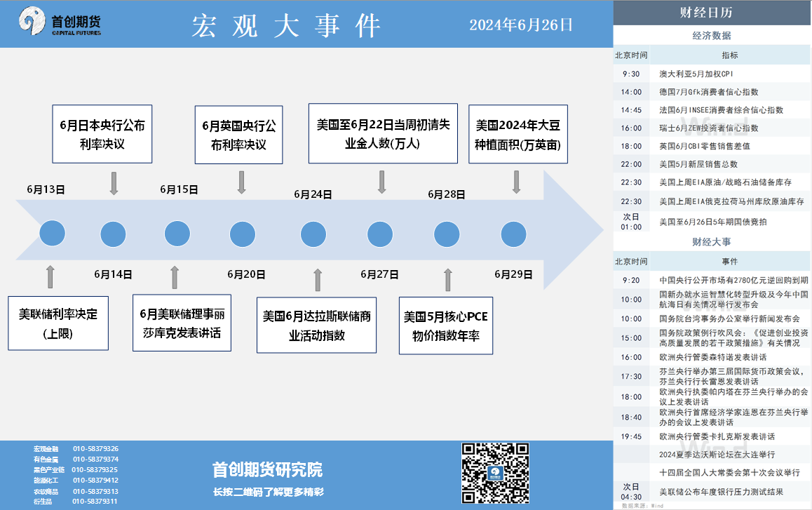The width and height of the screenshot is (812, 510).
Task: Click 国新办水运智慧化转型发布会 row
Action: [x=712, y=300]
